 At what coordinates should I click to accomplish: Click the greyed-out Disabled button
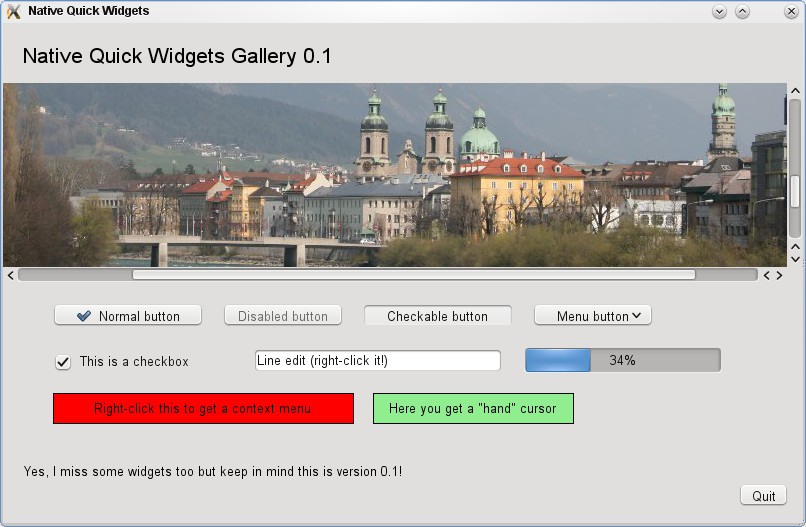pyautogui.click(x=283, y=315)
